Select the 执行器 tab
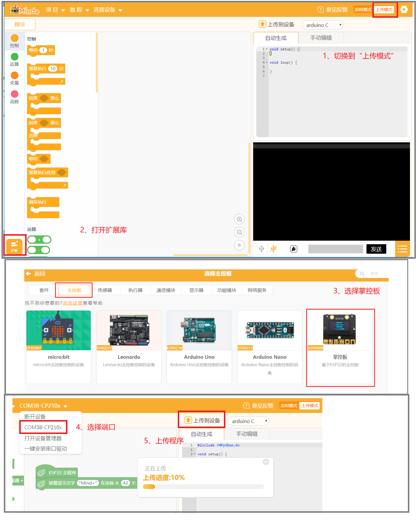 (135, 290)
